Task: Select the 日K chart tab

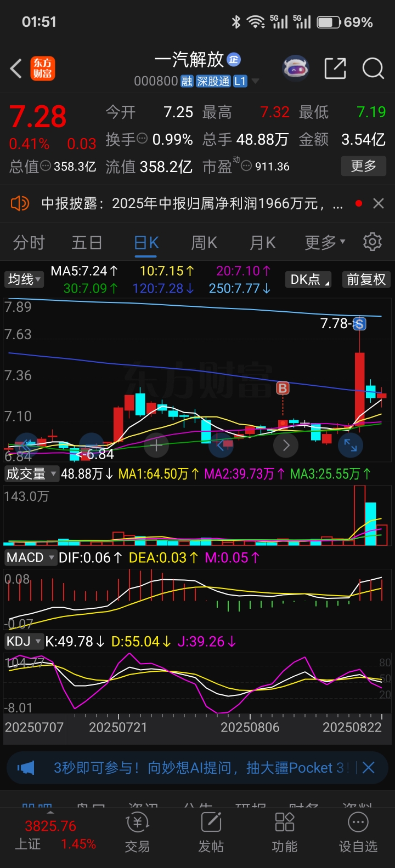Action: click(146, 243)
